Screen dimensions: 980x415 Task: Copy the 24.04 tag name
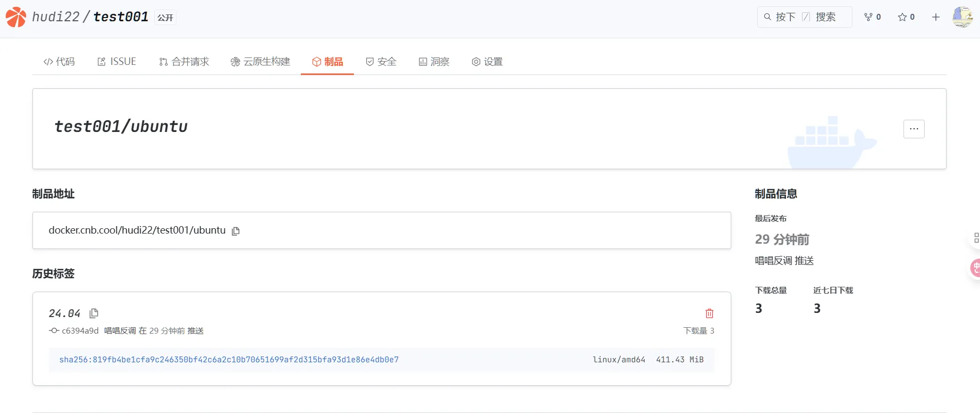tap(94, 313)
